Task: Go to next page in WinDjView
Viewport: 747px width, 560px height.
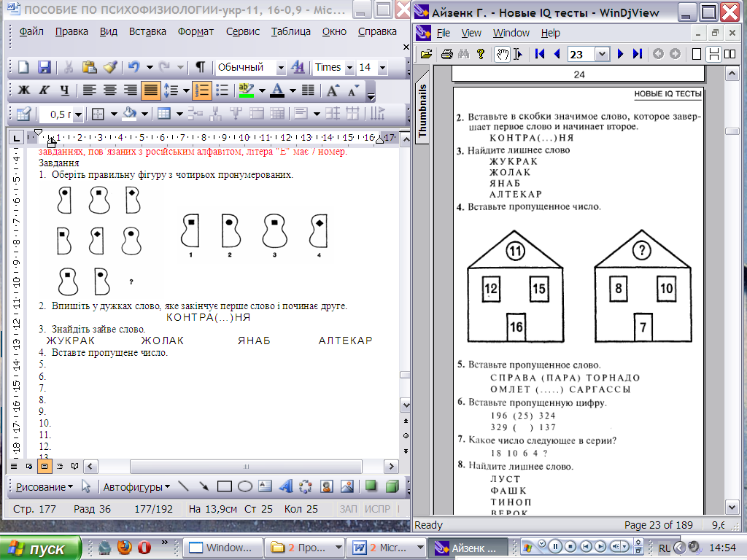Action: coord(620,54)
